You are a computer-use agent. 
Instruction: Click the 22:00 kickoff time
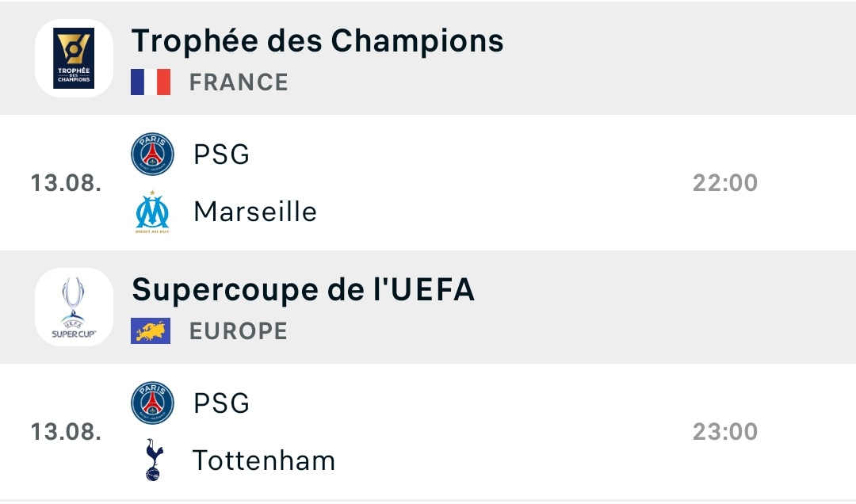coord(725,183)
